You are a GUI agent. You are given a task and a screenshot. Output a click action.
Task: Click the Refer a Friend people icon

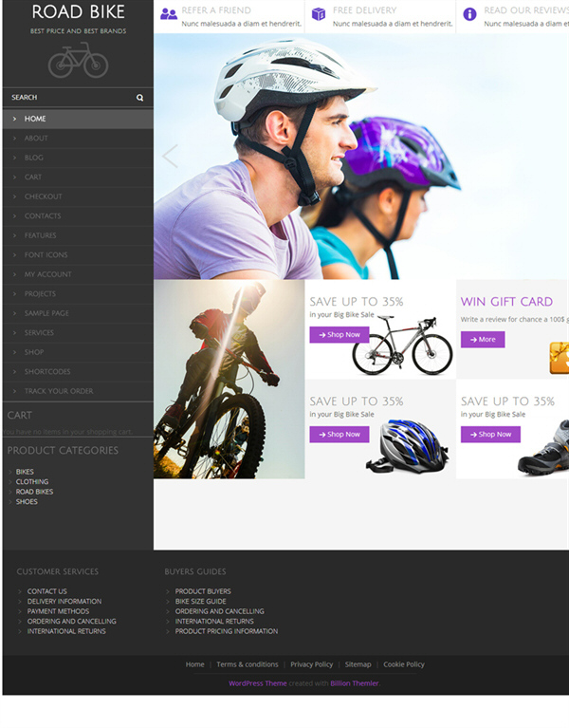pos(168,14)
